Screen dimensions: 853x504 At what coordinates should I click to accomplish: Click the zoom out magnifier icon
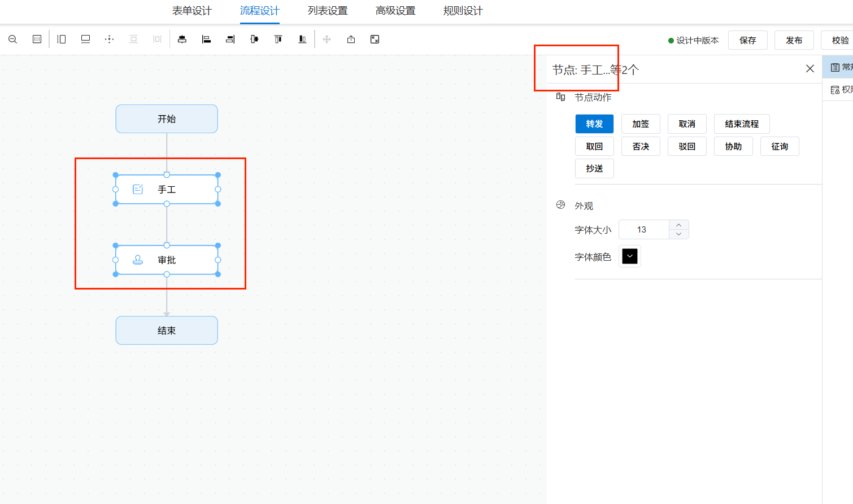tap(12, 40)
